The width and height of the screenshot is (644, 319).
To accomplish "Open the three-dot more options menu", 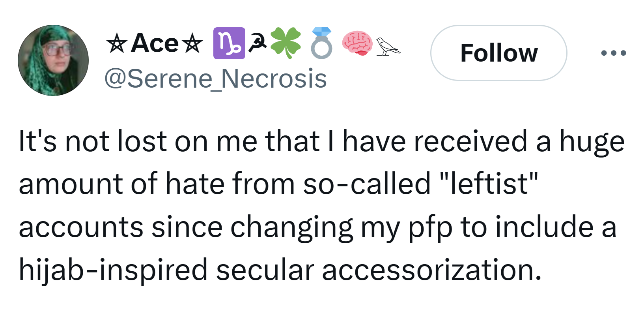I will [613, 53].
